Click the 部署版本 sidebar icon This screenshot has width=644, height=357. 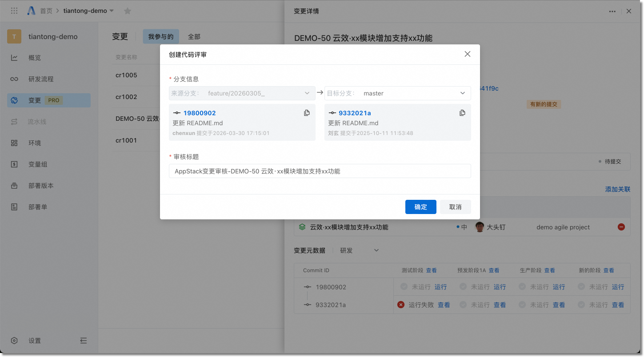(x=14, y=186)
